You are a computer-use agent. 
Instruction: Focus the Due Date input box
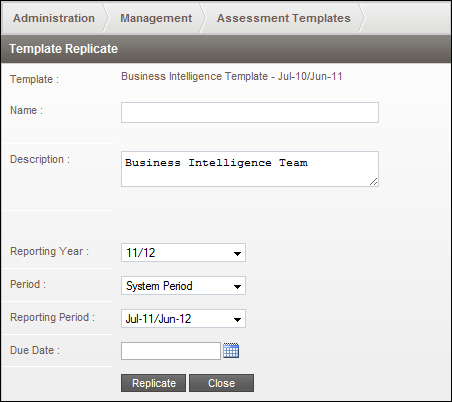tap(171, 351)
